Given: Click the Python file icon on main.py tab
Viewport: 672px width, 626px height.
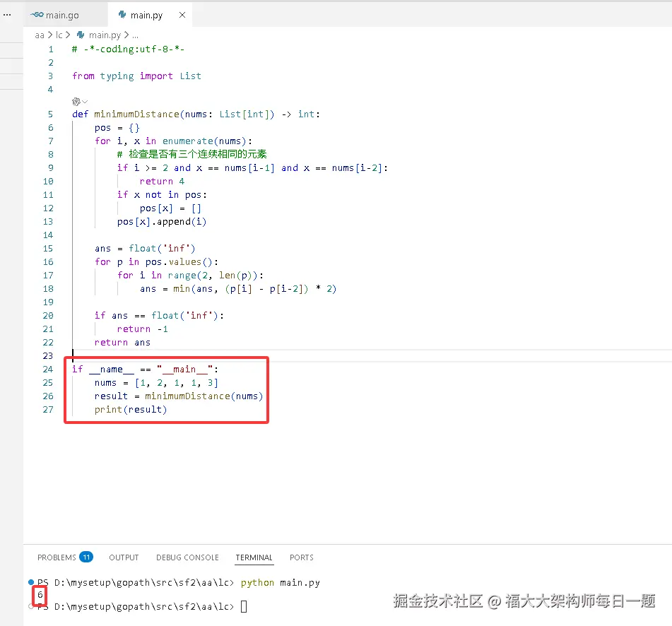Looking at the screenshot, I should 122,15.
